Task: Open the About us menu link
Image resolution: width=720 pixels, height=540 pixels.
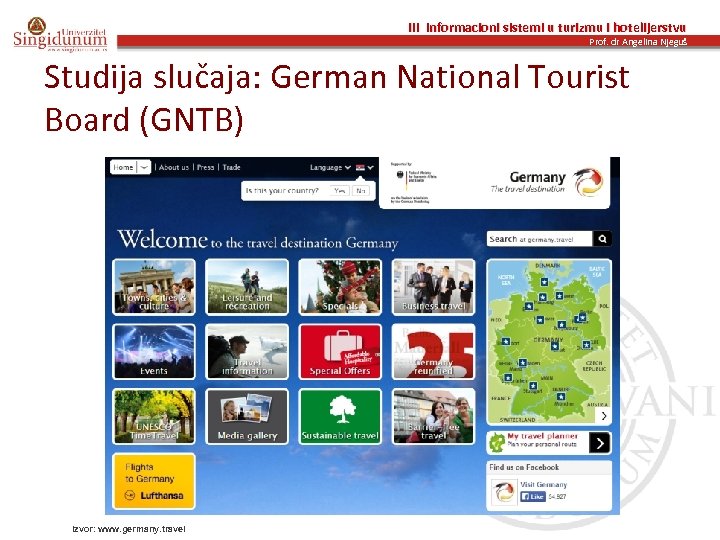Action: pos(174,168)
